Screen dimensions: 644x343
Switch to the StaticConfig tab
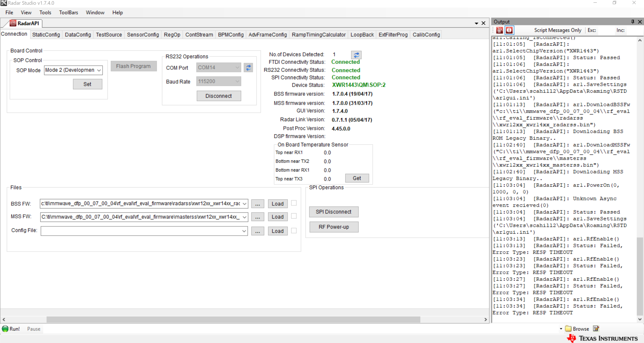46,35
